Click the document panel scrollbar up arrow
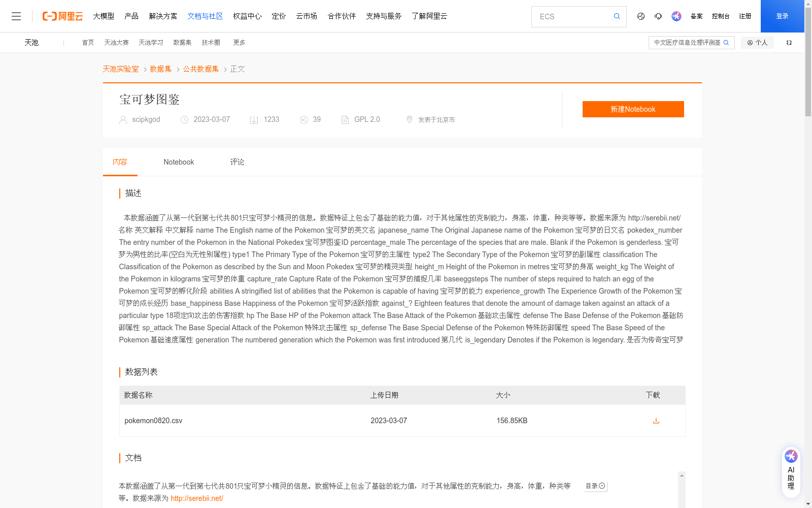 [682, 475]
